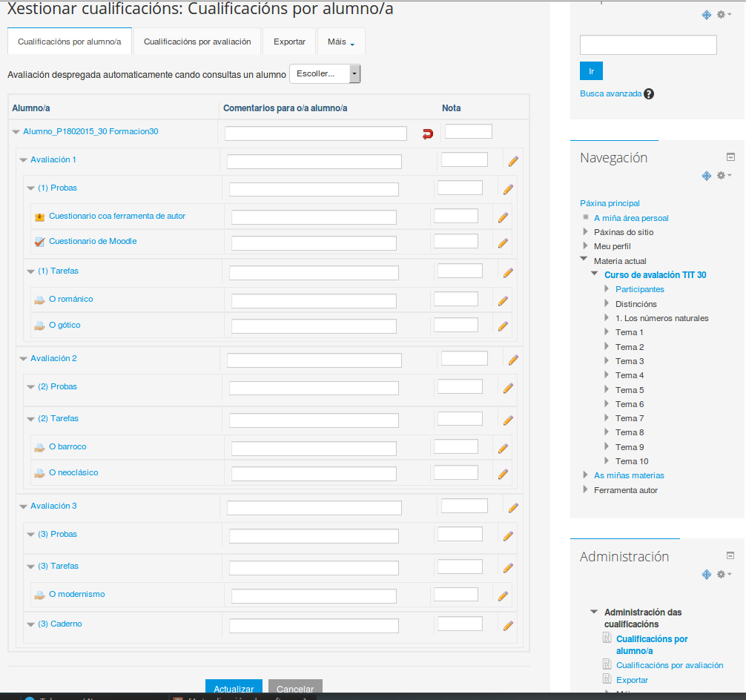Screen dimensions: 746x700
Task: Click the red revert arrow icon
Action: click(x=428, y=133)
